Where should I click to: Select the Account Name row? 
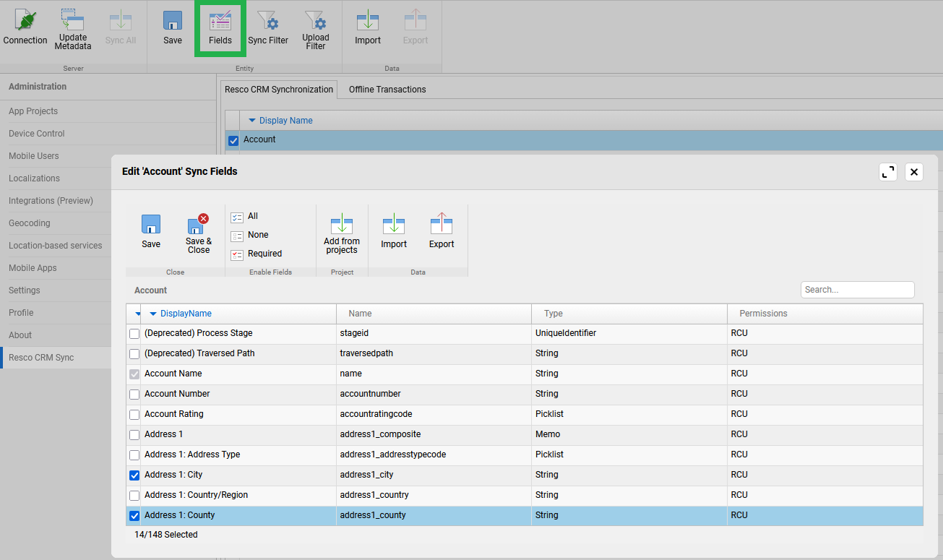coord(525,374)
